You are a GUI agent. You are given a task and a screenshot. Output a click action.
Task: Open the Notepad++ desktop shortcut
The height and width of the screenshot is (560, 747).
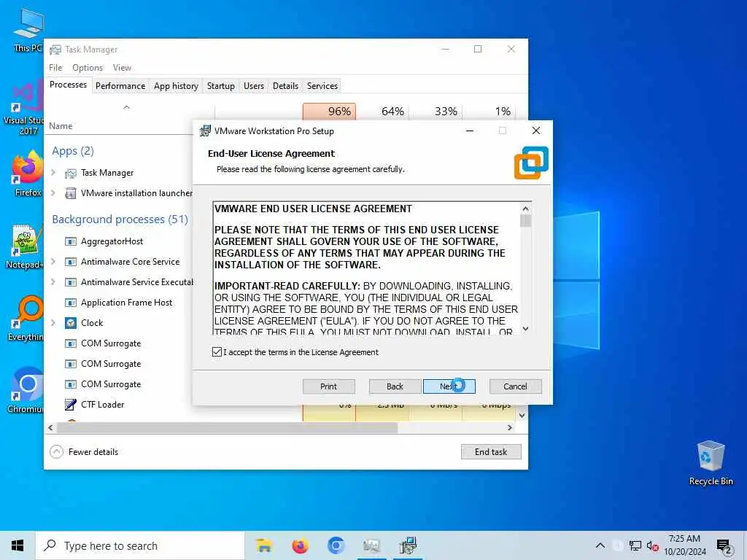(25, 246)
